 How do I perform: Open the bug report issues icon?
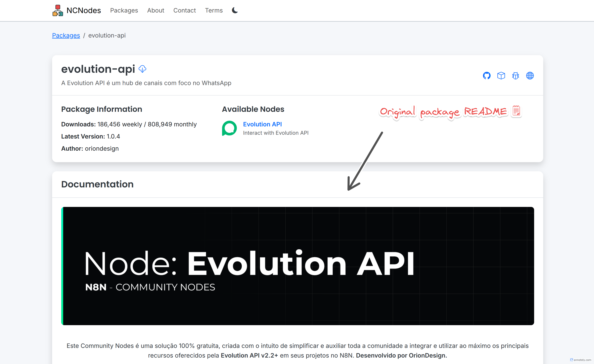pyautogui.click(x=515, y=76)
